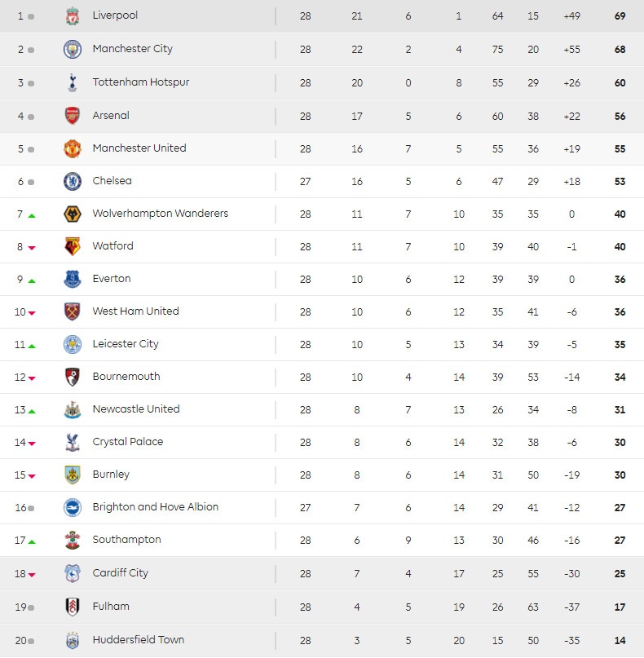Viewport: 644px width, 658px height.
Task: Open the Everton team page link
Action: tap(112, 279)
